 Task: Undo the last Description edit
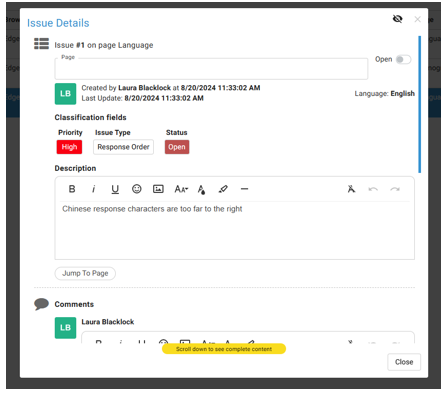pyautogui.click(x=373, y=189)
